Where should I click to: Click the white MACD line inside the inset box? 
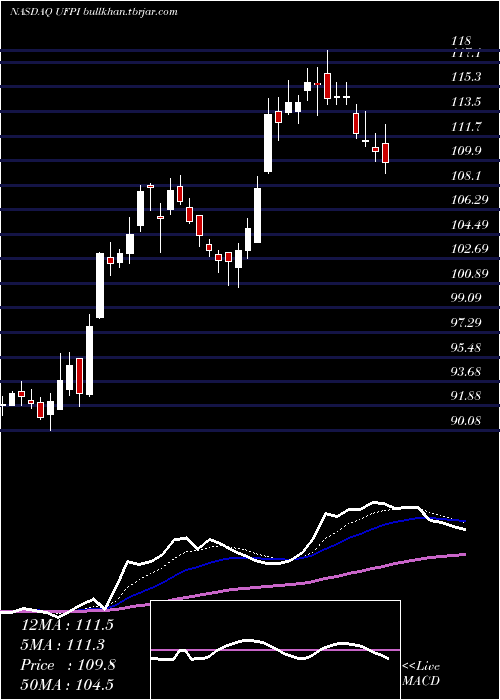coord(270,650)
